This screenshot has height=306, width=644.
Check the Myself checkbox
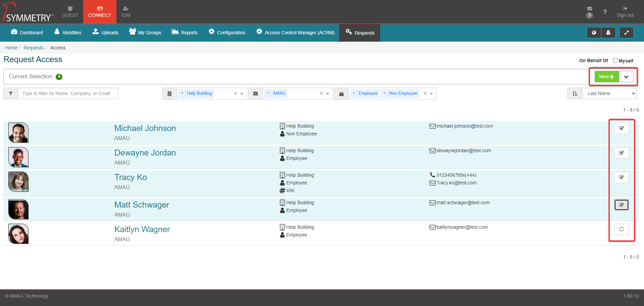[x=615, y=60]
